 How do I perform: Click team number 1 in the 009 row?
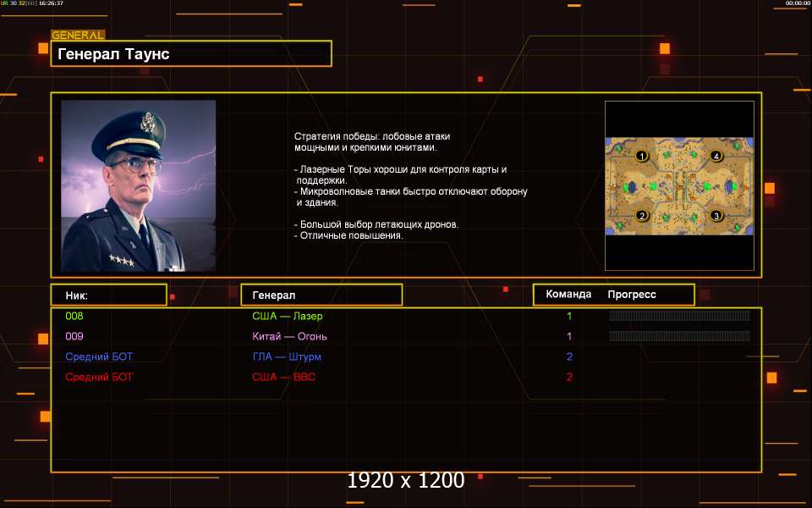point(569,336)
